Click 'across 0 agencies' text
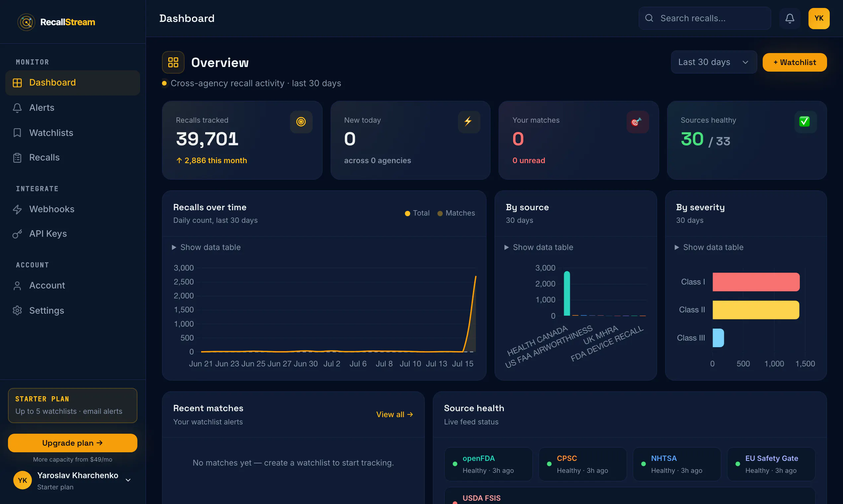 point(377,160)
